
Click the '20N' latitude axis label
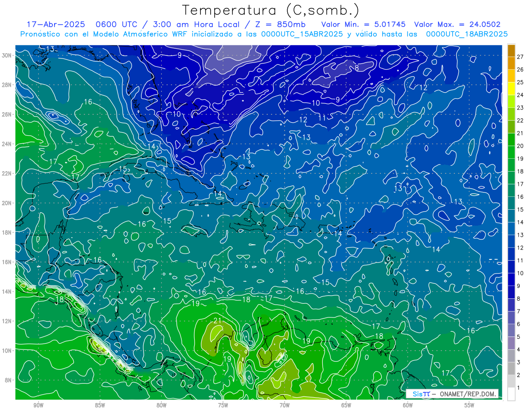(x=7, y=203)
